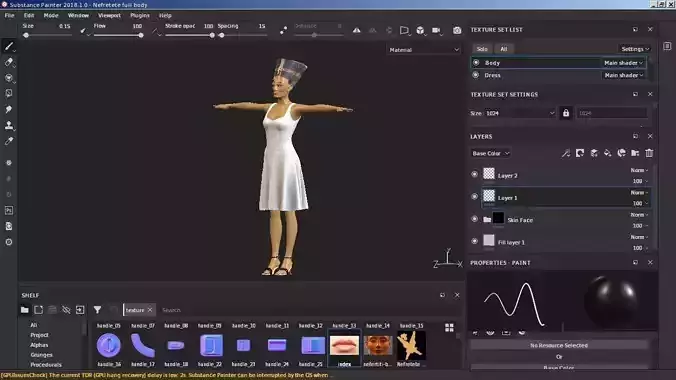Viewport: 676px width, 380px height.
Task: Select the Body texture set radio
Action: 476,63
